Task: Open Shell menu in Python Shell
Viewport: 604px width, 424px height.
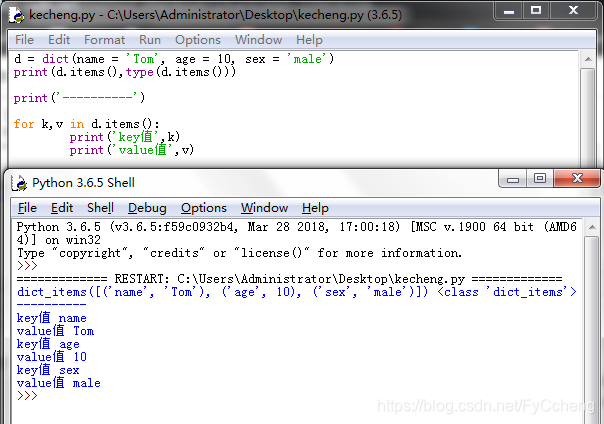Action: (x=100, y=208)
